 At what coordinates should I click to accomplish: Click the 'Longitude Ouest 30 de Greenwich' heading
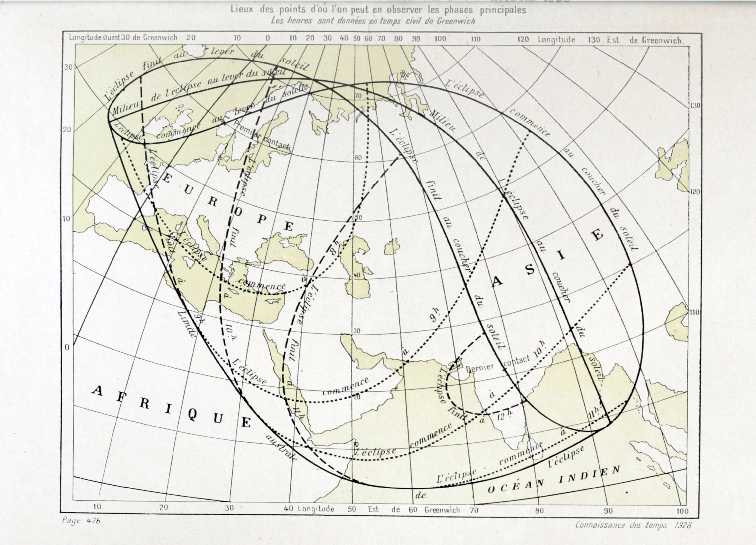(123, 38)
